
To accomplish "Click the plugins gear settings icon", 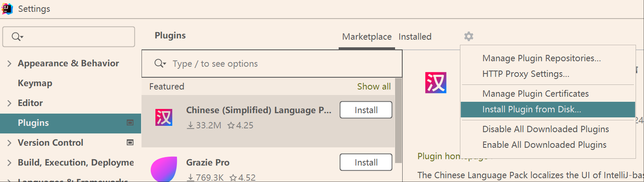I will tap(469, 37).
